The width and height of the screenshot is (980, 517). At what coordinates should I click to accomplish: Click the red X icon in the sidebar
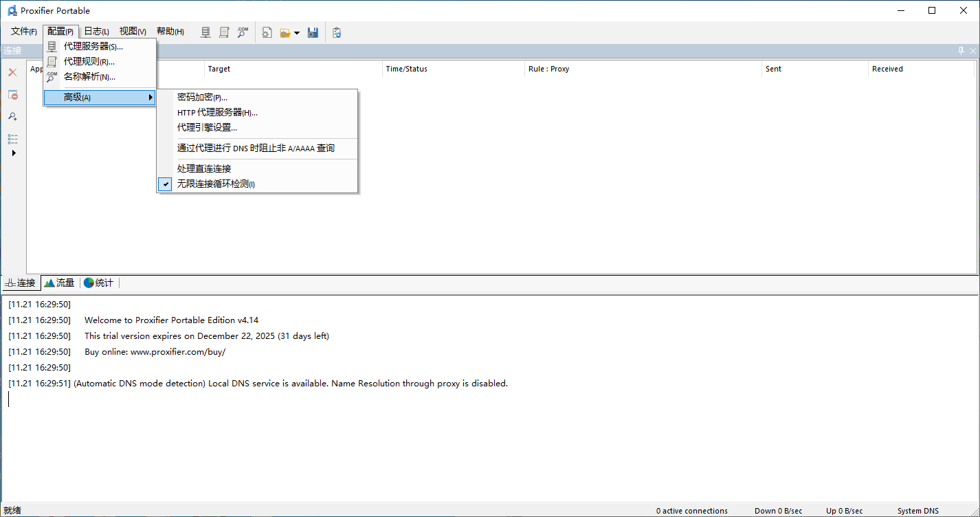pos(12,72)
